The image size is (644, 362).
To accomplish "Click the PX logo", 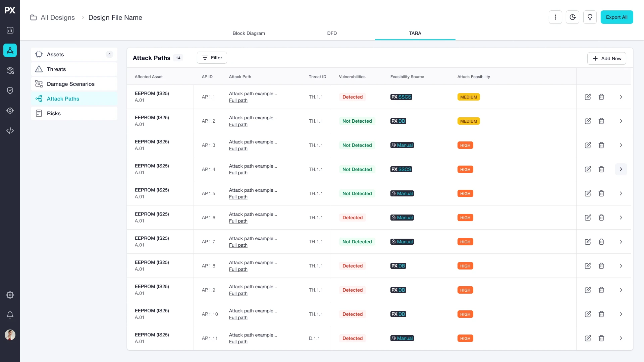I will pos(10,10).
